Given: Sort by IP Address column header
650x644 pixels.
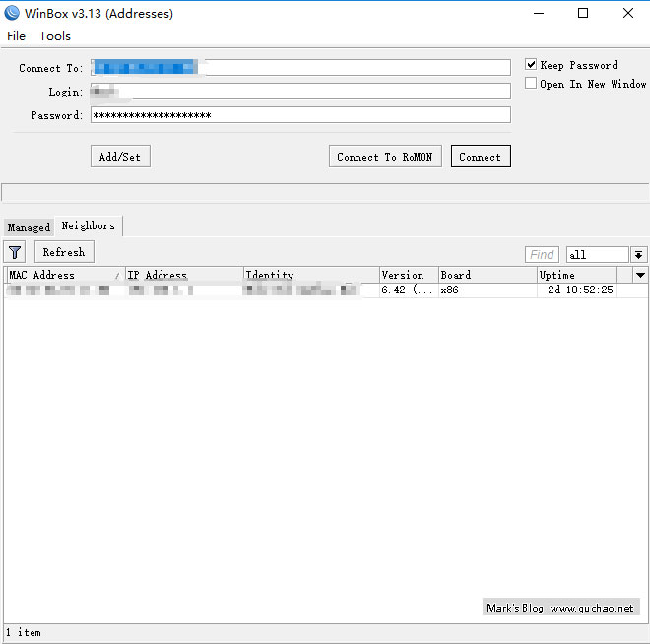Looking at the screenshot, I should [x=184, y=275].
